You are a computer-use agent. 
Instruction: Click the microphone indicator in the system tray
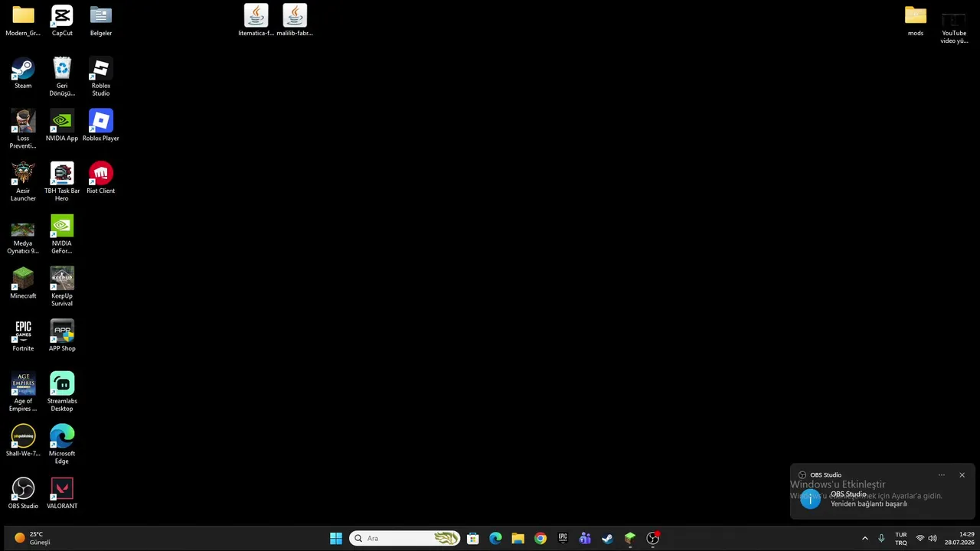[881, 538]
